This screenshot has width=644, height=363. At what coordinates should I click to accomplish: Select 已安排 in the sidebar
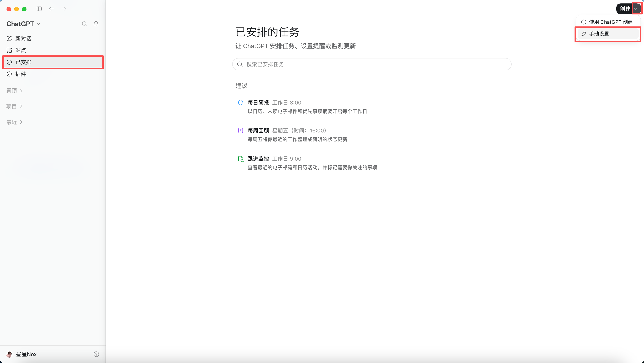(53, 62)
